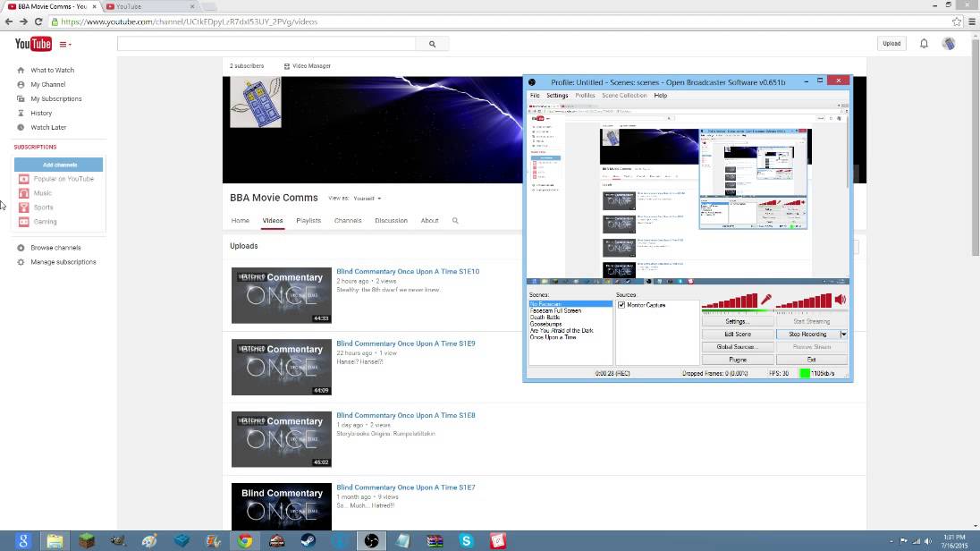Click Edit Scene in OBS

coord(738,334)
